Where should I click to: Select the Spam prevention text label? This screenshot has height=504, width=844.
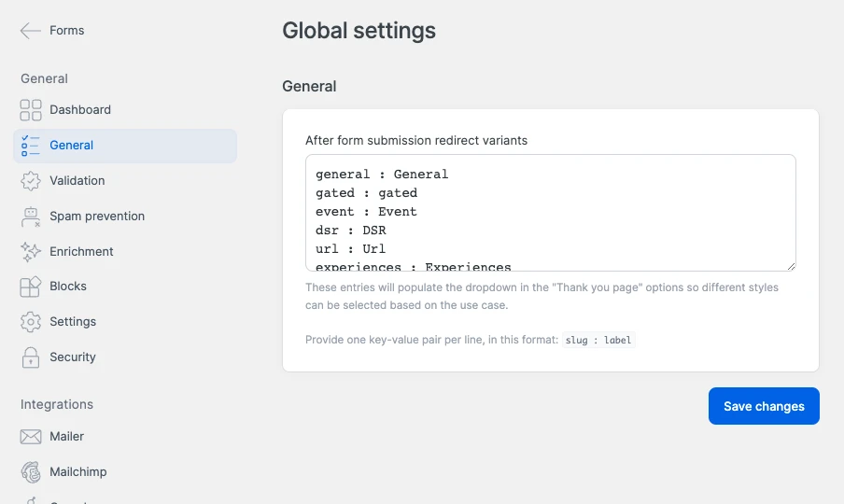tap(97, 217)
